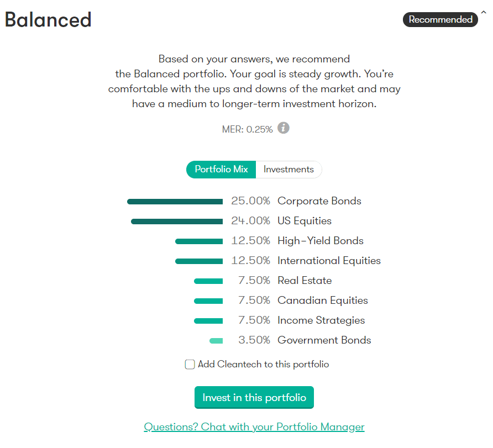Select the Real Estate allocation bar
This screenshot has width=493, height=448.
coord(208,281)
